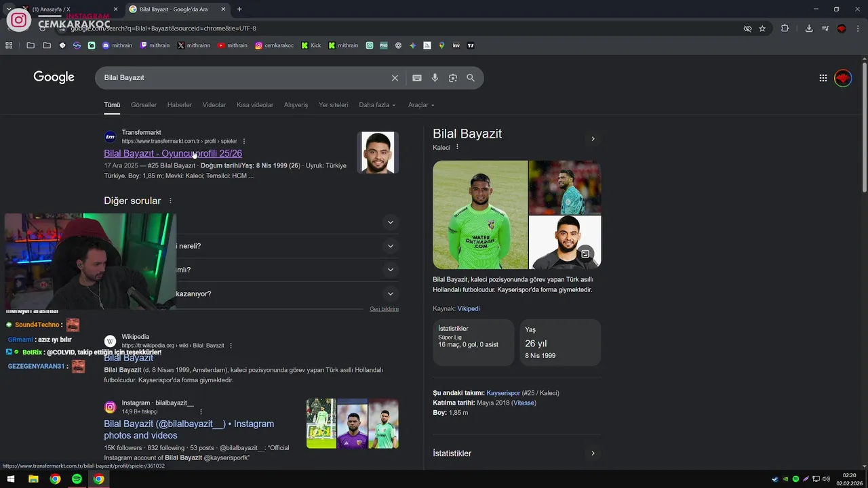Expand the third Diğer sorular question chevron
Screen dimensions: 868x488
pyautogui.click(x=390, y=270)
